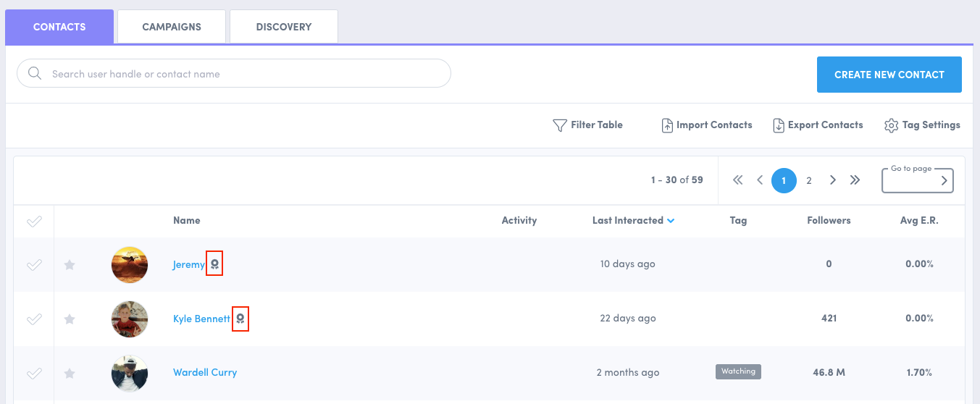Switch to the Discovery tab
This screenshot has width=980, height=404.
[x=283, y=27]
